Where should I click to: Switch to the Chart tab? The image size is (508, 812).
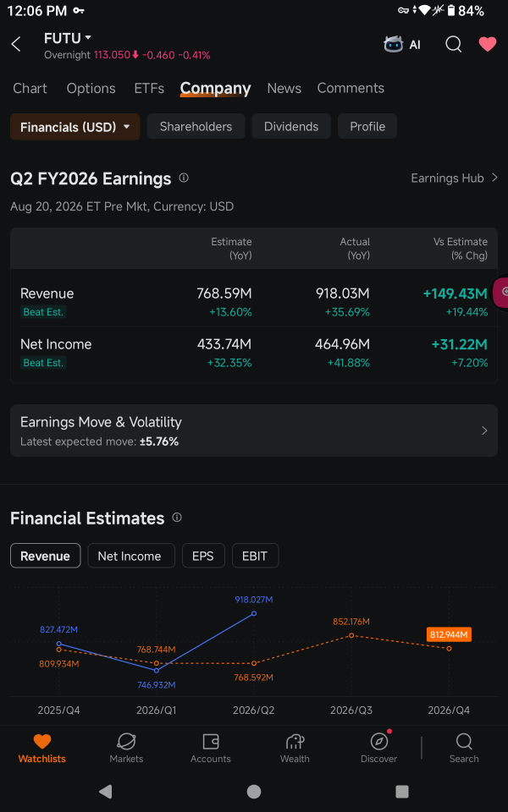(x=30, y=88)
